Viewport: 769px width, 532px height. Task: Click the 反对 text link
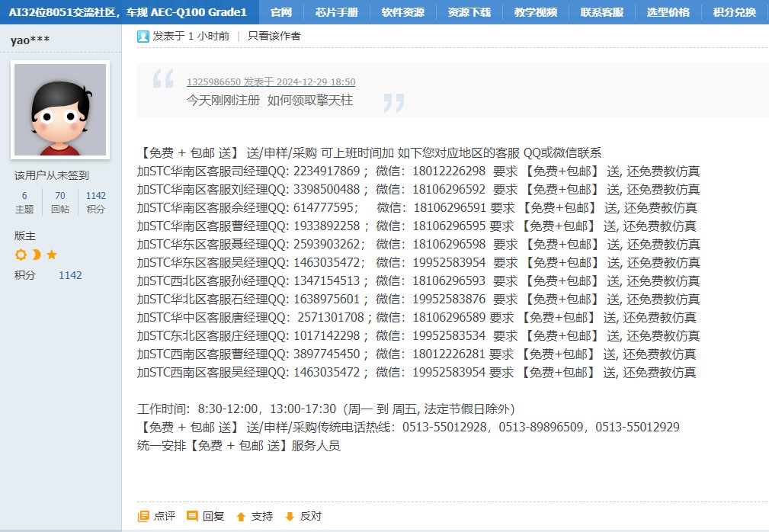[x=311, y=516]
